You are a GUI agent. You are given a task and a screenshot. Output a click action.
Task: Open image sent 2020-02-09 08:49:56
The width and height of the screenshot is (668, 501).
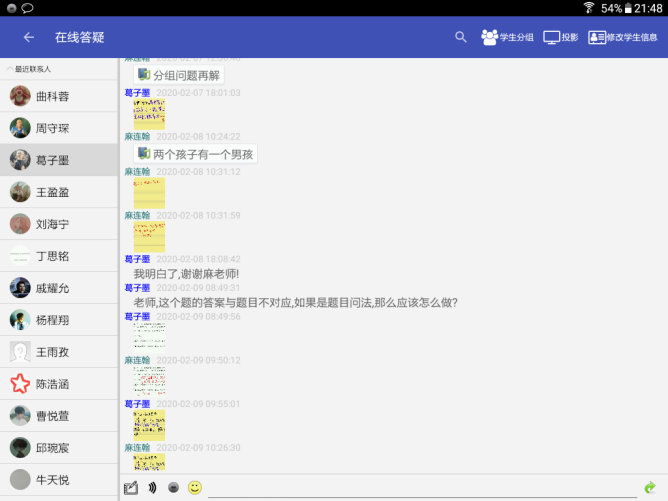click(149, 337)
